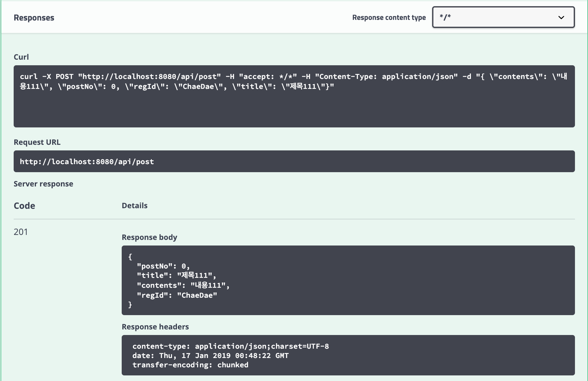The image size is (588, 381).
Task: Click the "title" line in response body
Action: click(176, 275)
